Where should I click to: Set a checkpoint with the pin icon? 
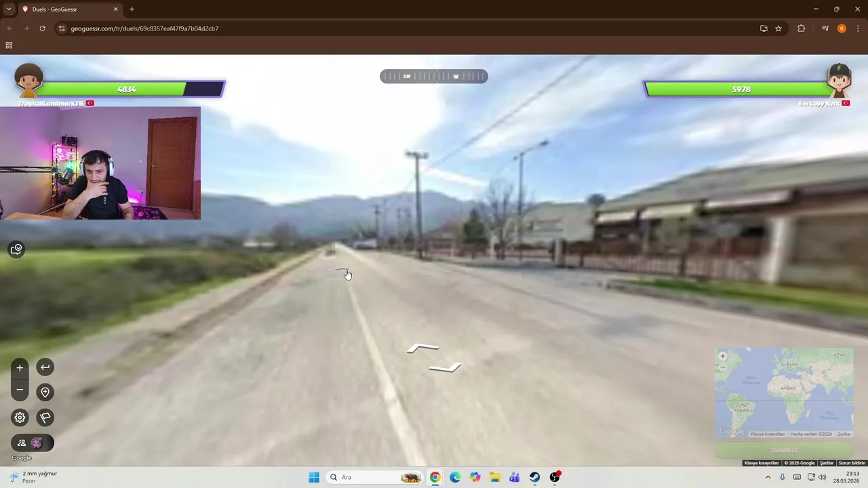[45, 392]
